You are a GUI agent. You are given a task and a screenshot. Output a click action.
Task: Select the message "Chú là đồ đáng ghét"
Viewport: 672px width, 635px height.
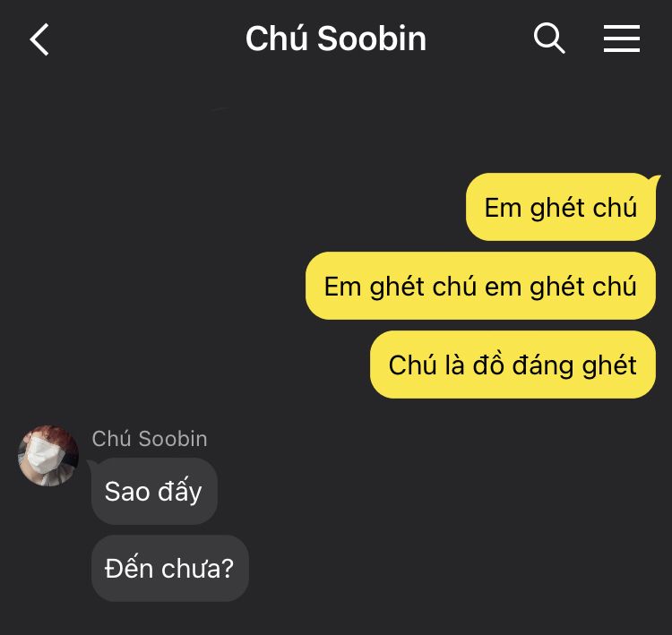(513, 365)
